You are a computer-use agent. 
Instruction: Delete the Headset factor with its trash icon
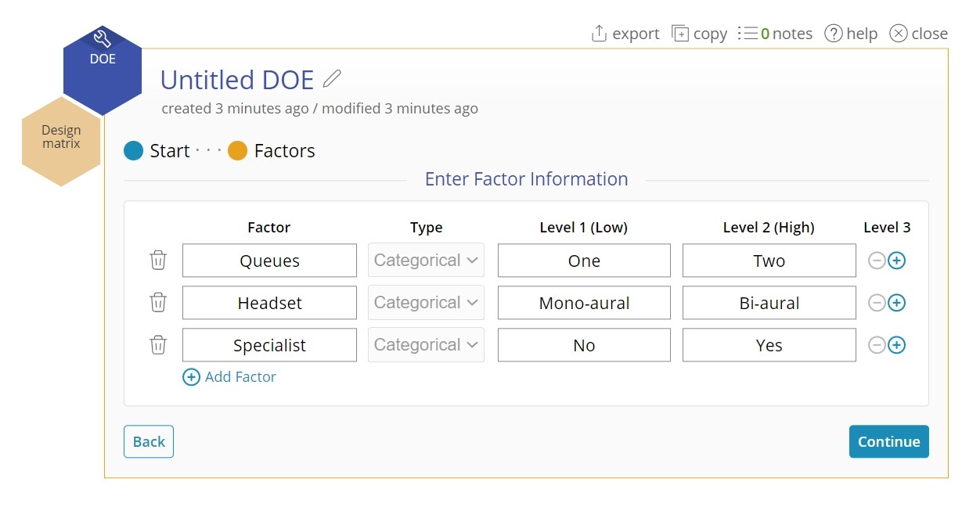158,303
